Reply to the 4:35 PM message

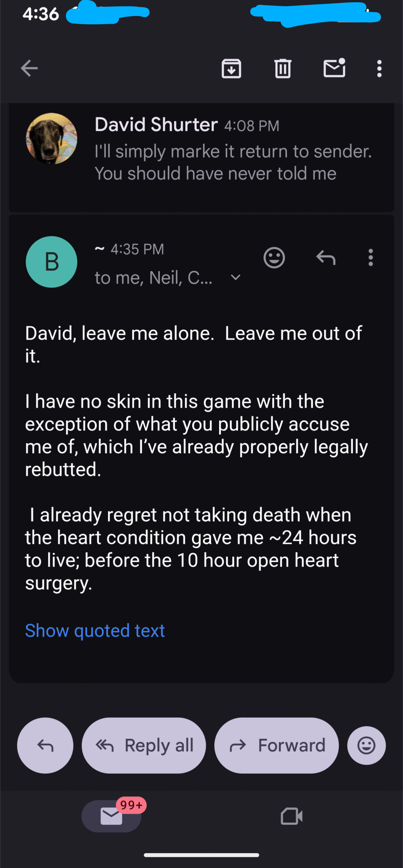click(326, 258)
